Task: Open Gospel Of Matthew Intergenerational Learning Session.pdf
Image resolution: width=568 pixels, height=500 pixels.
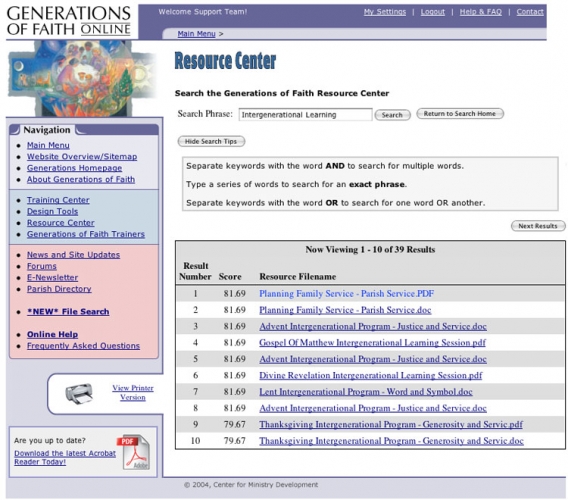Action: [372, 343]
